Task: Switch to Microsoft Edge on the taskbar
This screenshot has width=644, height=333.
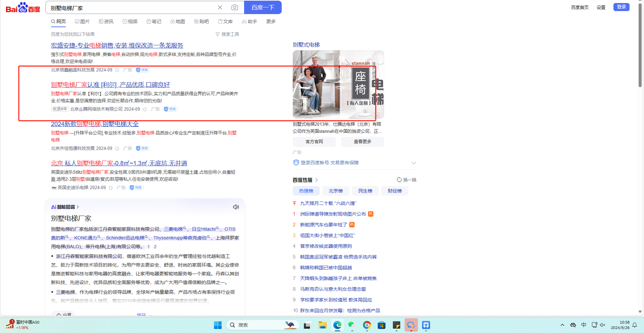Action: (337, 325)
